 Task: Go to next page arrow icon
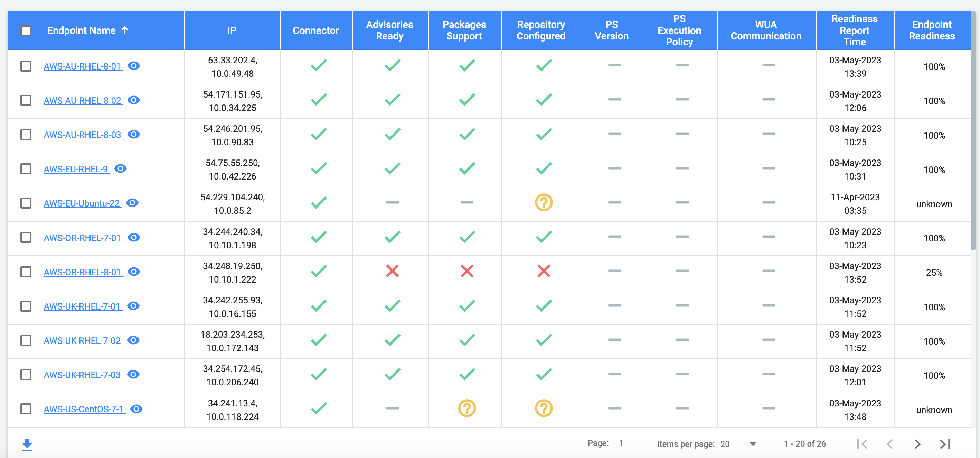[917, 444]
